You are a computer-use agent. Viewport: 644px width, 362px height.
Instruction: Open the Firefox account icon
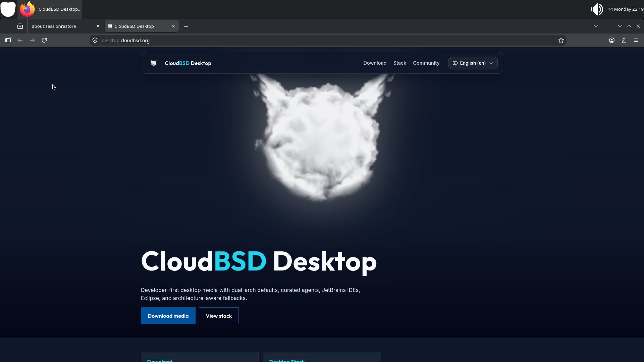point(612,40)
